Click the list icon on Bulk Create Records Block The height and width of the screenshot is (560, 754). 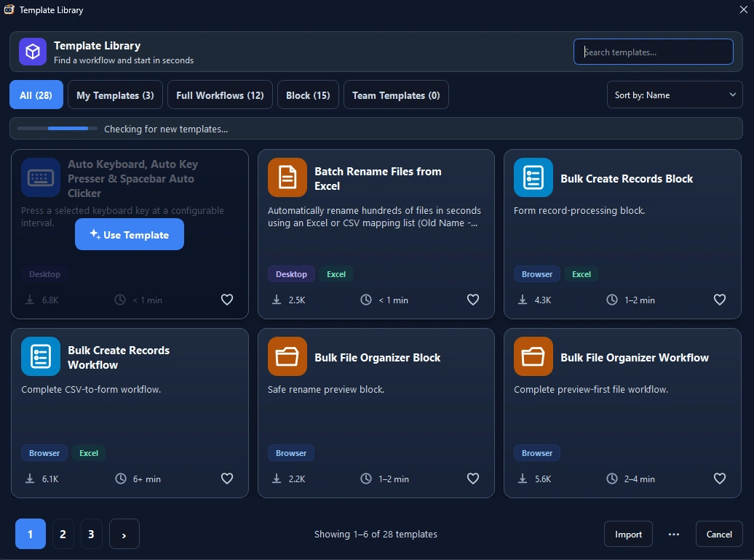tap(533, 178)
